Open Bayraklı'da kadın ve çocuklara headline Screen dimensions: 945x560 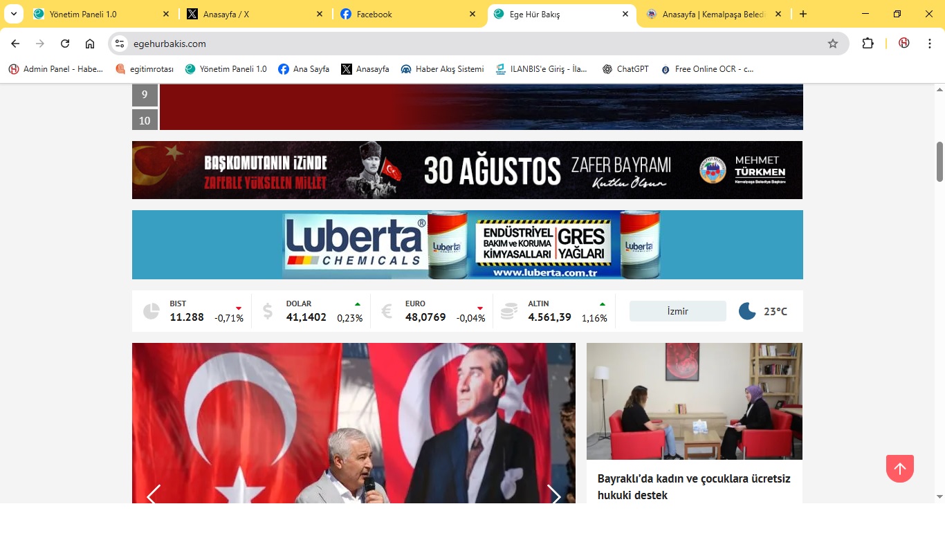click(x=694, y=487)
